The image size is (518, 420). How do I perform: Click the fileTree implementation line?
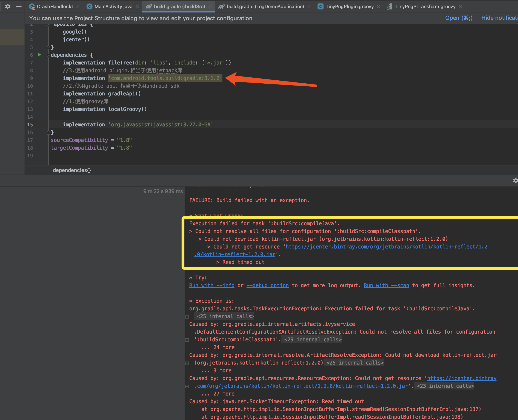click(147, 63)
